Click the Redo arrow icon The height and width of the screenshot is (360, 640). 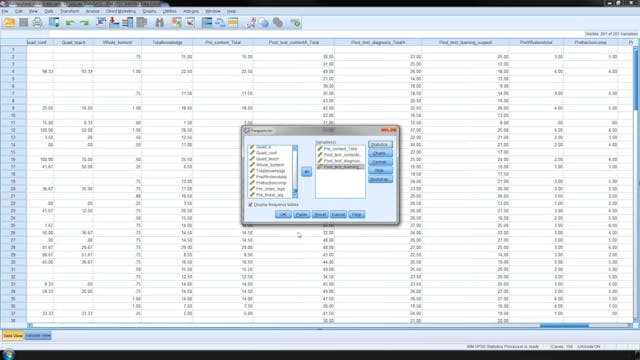84,23
